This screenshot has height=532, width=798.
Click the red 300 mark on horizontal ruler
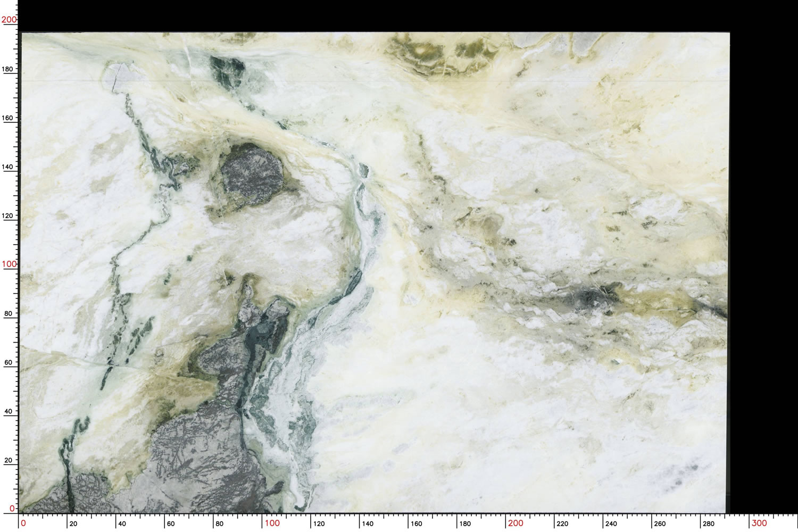point(759,523)
